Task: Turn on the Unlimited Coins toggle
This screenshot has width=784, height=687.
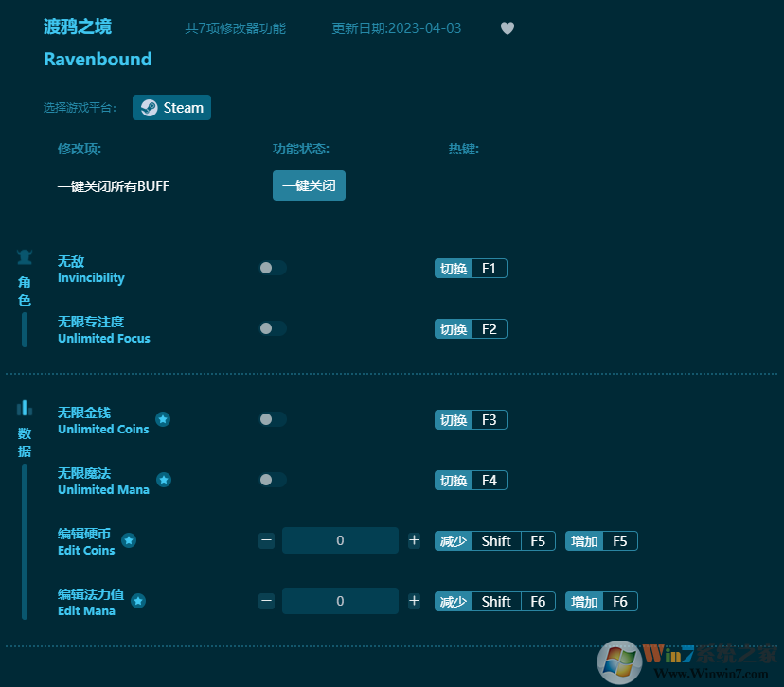Action: pyautogui.click(x=273, y=419)
